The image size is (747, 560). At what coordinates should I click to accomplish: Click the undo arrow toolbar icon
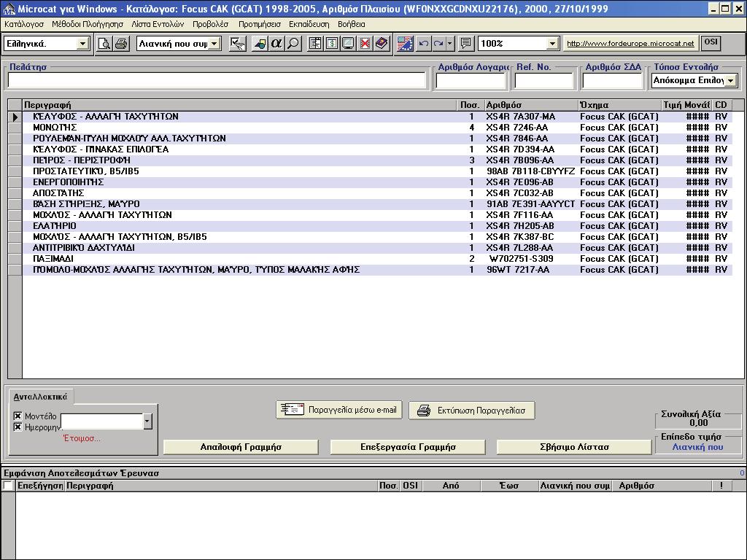click(x=423, y=44)
